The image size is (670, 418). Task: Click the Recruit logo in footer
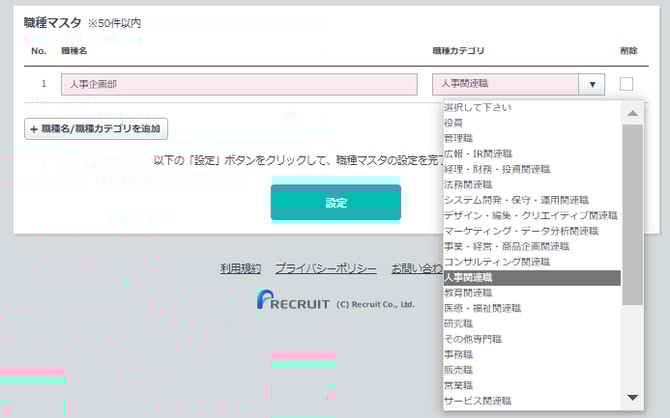pos(293,300)
